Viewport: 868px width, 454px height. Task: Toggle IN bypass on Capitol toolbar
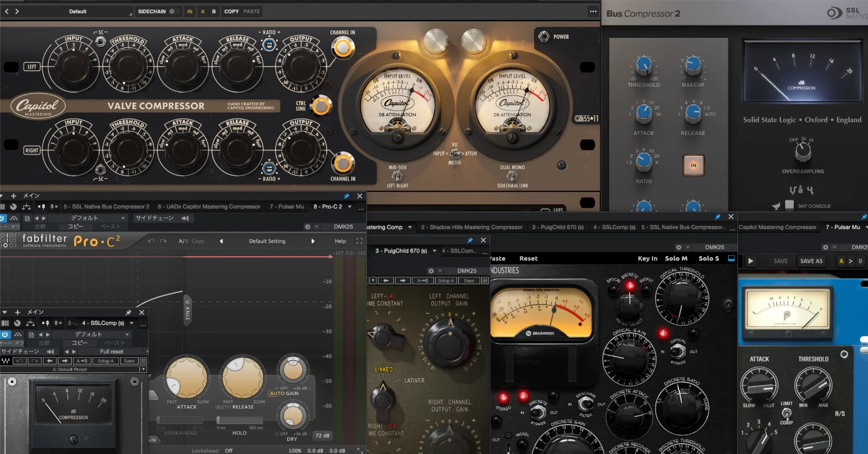coord(190,11)
